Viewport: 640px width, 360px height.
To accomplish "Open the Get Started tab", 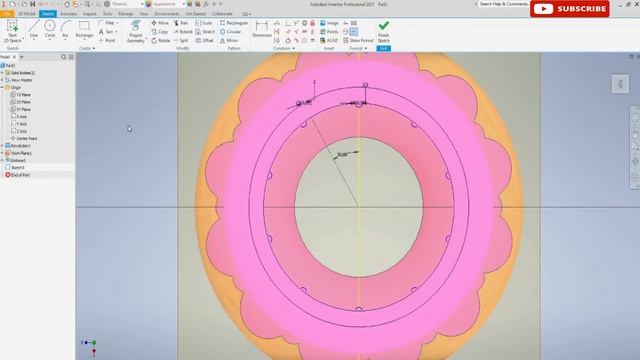I will click(196, 14).
